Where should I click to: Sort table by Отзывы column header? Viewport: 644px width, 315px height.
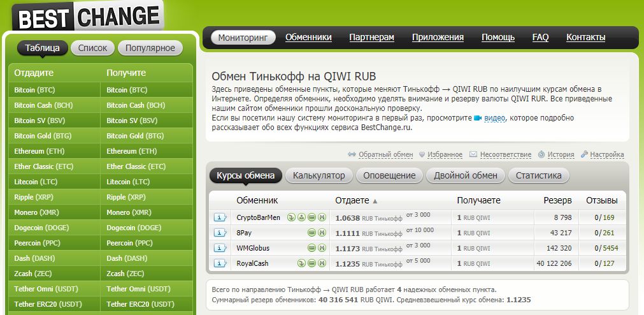(x=602, y=201)
